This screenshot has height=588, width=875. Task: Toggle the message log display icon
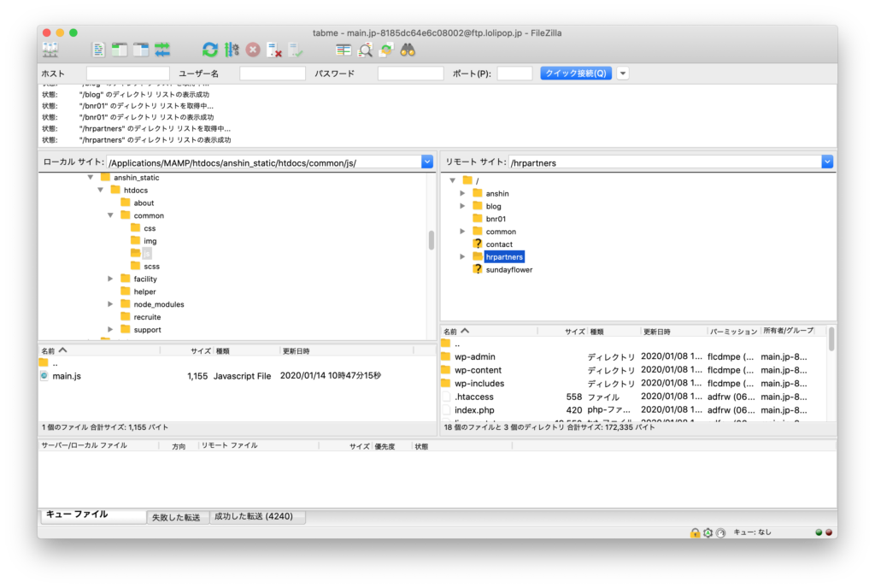(99, 50)
